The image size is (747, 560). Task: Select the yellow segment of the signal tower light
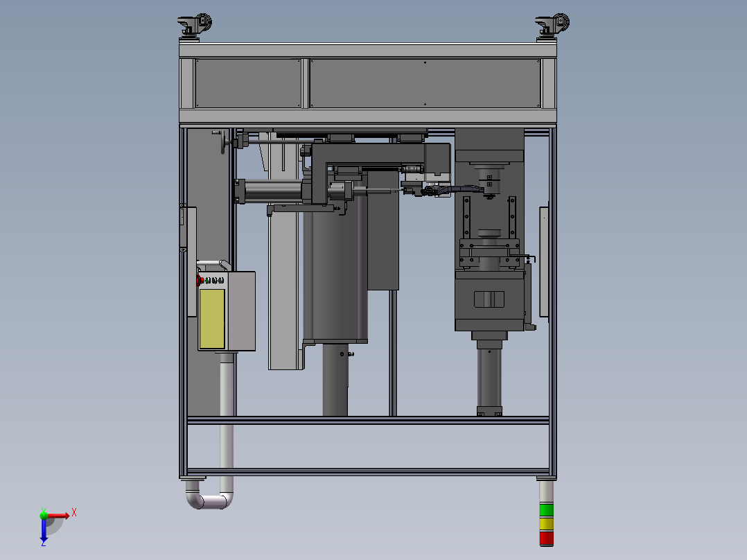coord(546,524)
